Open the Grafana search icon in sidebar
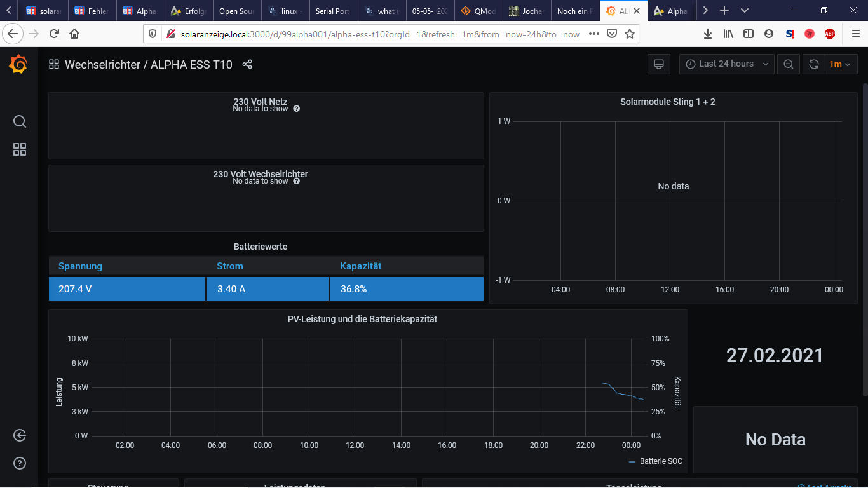Viewport: 868px width, 488px height. tap(20, 121)
